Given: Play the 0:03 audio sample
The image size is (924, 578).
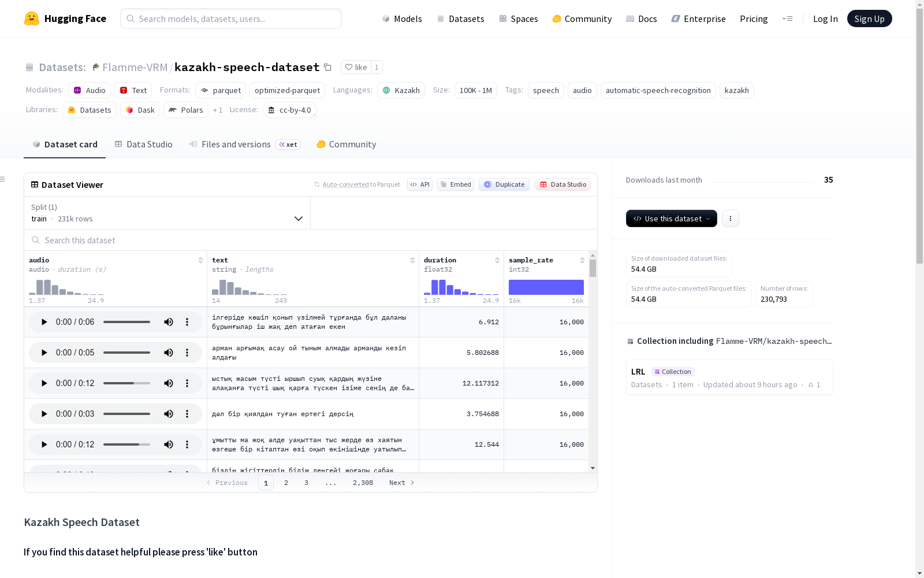Looking at the screenshot, I should 44,414.
